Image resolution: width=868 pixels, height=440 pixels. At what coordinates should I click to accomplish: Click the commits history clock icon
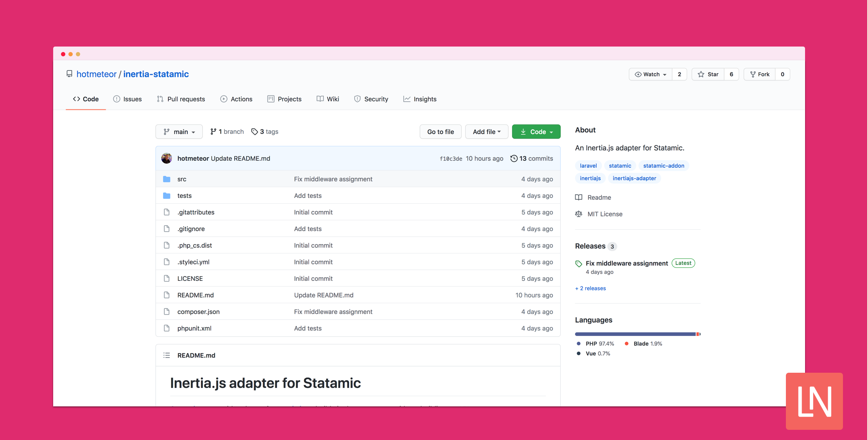[x=514, y=158]
